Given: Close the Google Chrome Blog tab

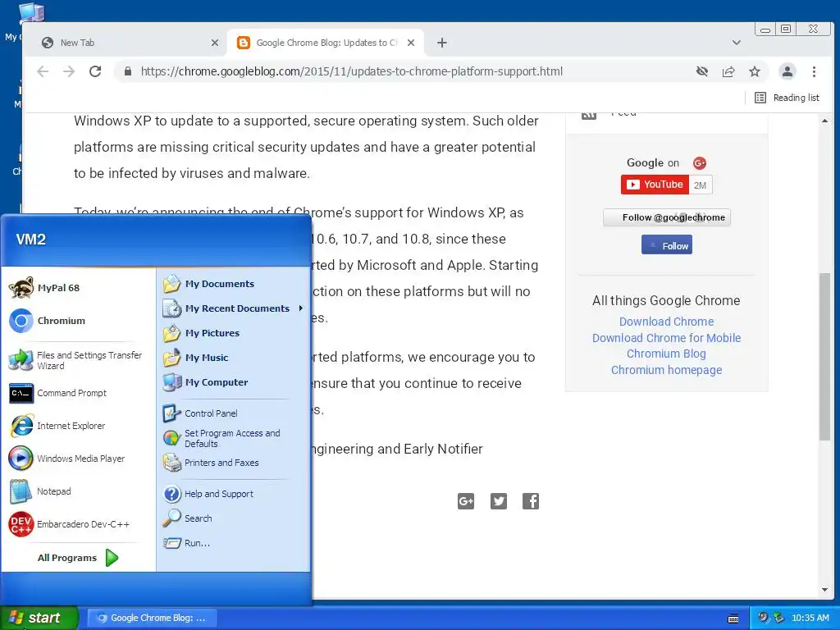Looking at the screenshot, I should coord(411,43).
